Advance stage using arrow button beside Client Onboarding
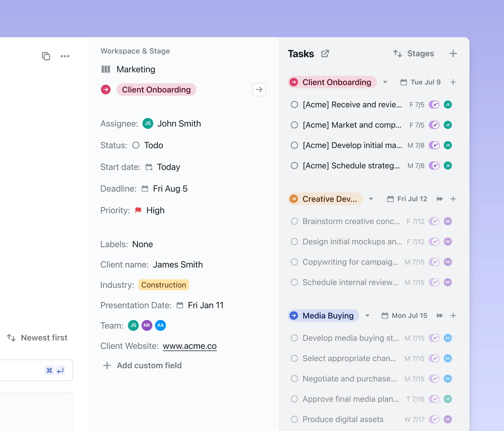This screenshot has height=431, width=504. (259, 89)
